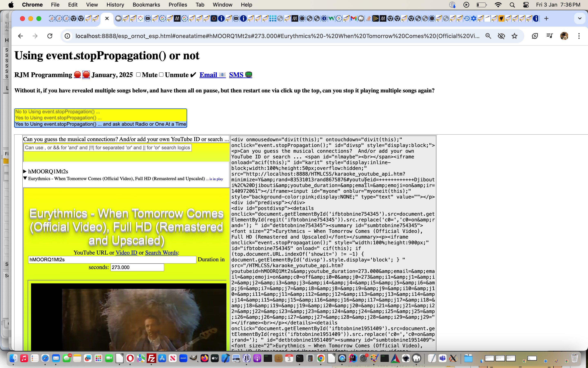Open IntelliJ IDEA in the Dock
The image size is (588, 368).
[353, 358]
